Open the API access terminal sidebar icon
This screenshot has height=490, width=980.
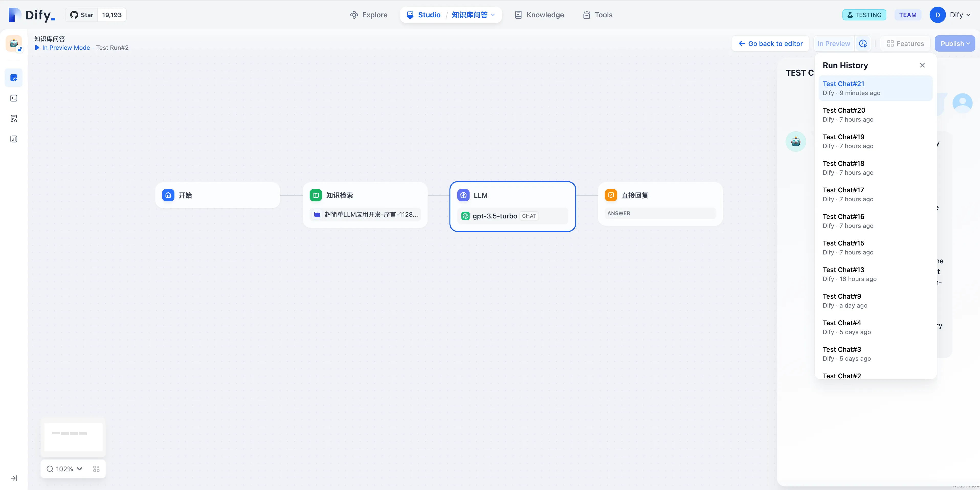(14, 98)
